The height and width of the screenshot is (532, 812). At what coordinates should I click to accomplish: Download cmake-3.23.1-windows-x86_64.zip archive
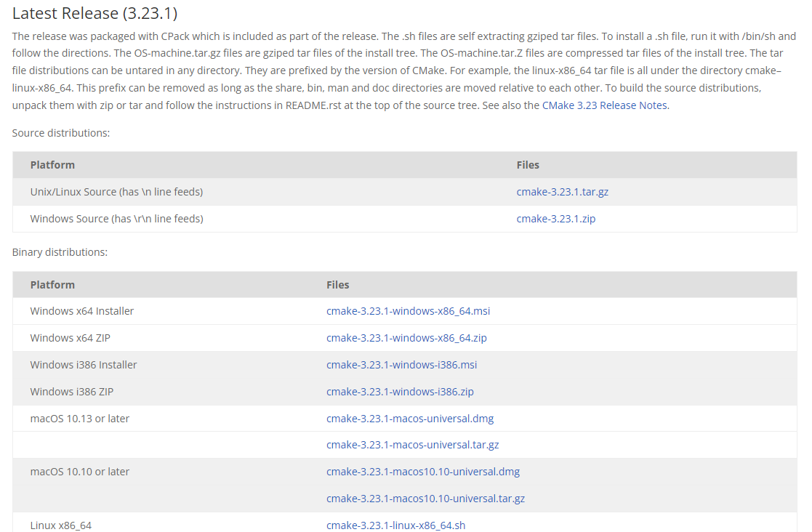click(406, 338)
